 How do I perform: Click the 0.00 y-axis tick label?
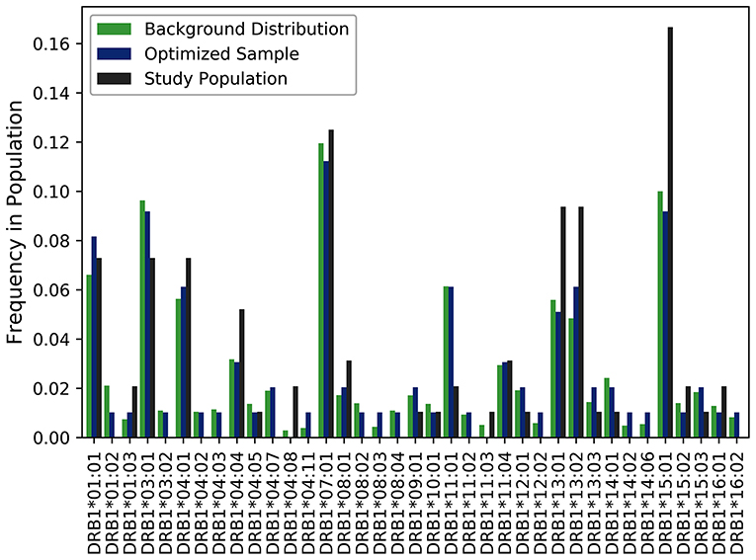click(x=51, y=438)
